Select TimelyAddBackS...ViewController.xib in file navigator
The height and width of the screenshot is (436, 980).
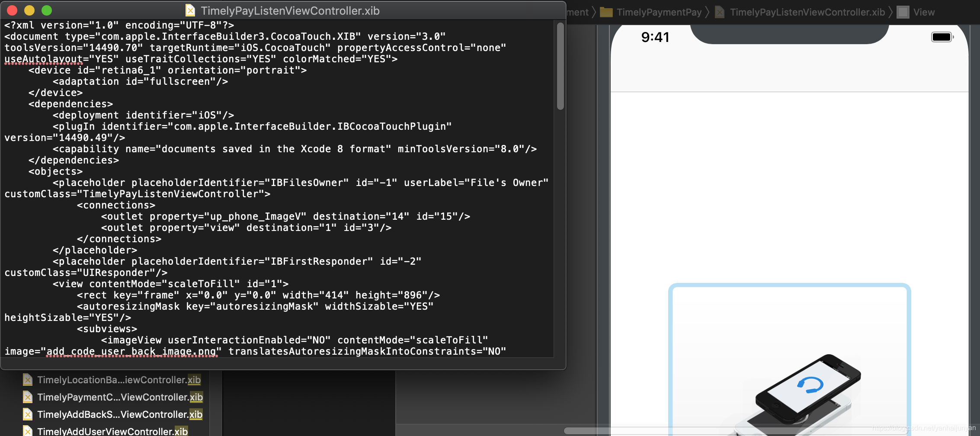click(120, 414)
